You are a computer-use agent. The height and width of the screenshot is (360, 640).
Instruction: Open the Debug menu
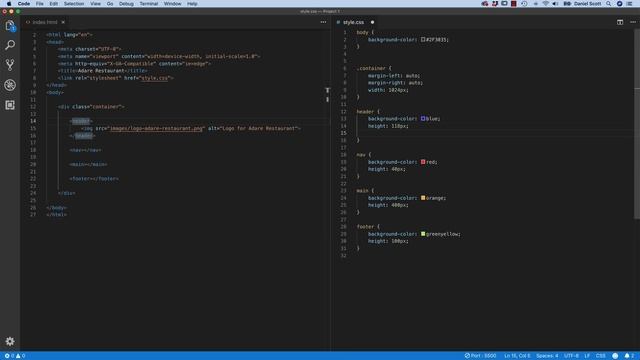click(126, 4)
